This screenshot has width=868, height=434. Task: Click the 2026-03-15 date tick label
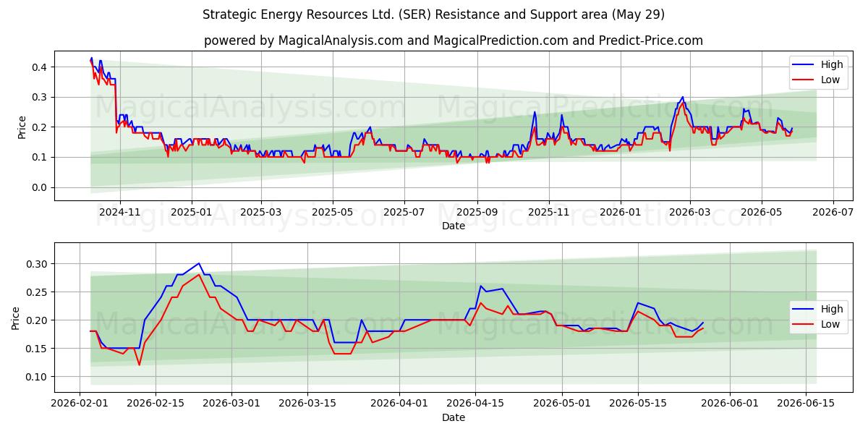pos(307,404)
